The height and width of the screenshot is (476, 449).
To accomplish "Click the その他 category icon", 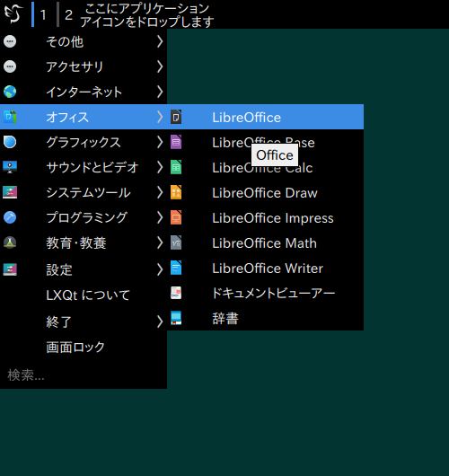I will coord(10,41).
